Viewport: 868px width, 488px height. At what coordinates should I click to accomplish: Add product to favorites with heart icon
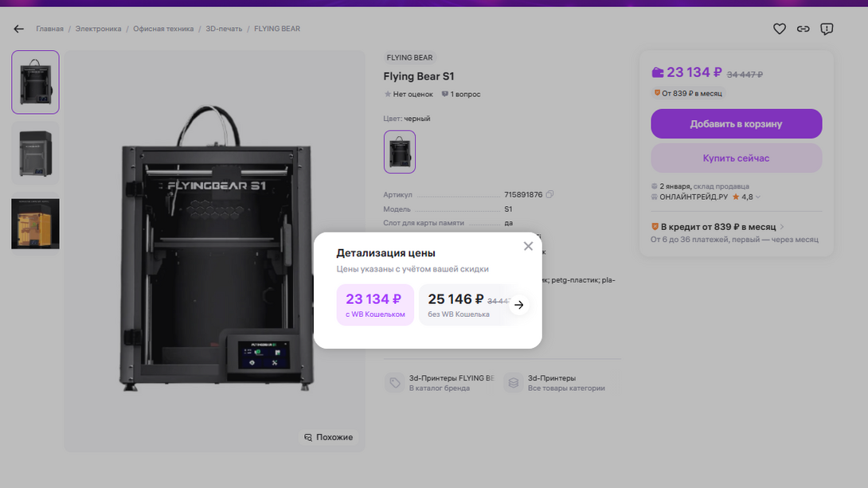[780, 29]
